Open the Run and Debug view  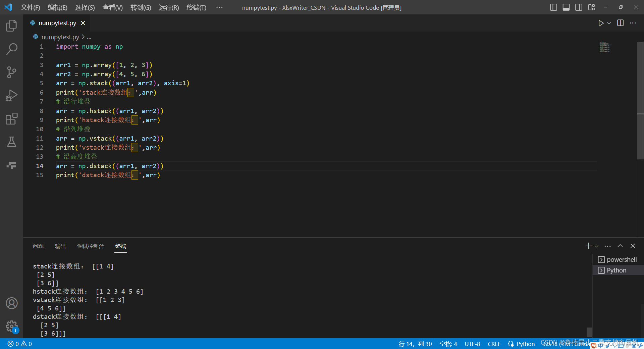(x=11, y=96)
